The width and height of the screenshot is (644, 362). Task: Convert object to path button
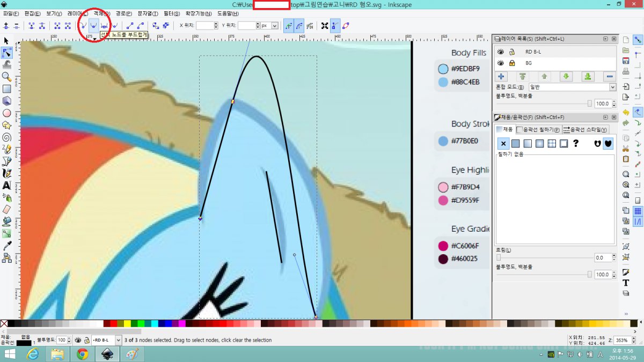coord(156,25)
